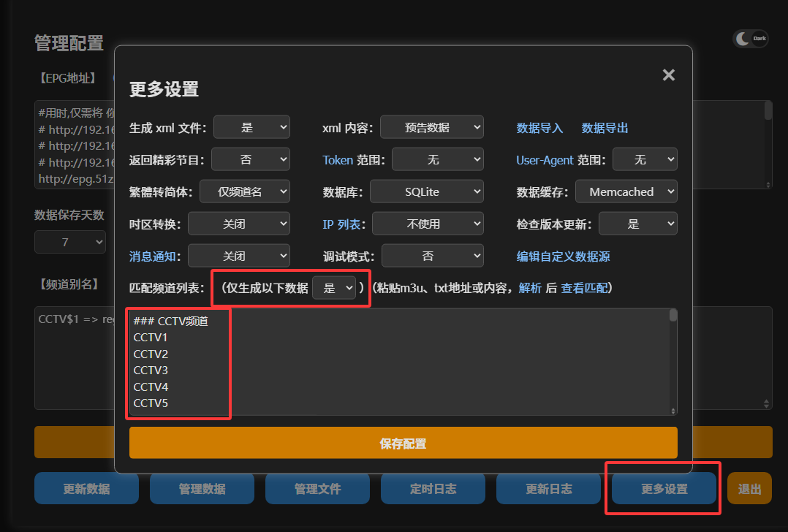788x532 pixels.
Task: Open the 返回精彩节目 dropdown
Action: 251,159
